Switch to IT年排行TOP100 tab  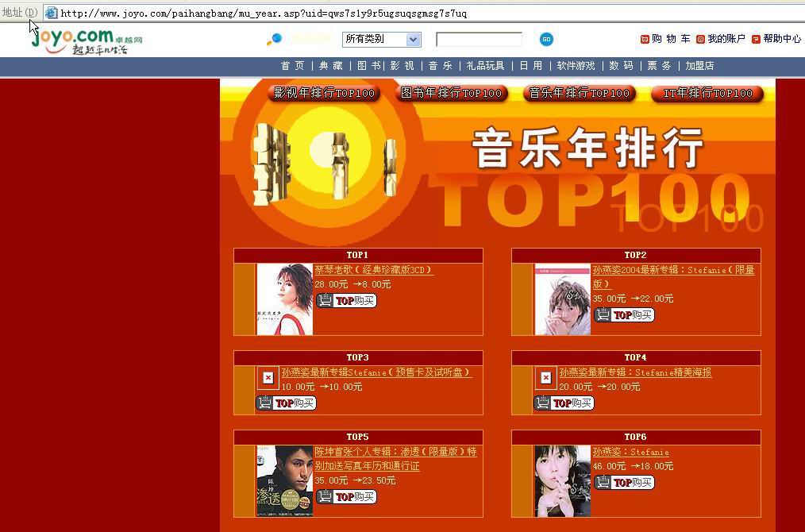click(707, 93)
